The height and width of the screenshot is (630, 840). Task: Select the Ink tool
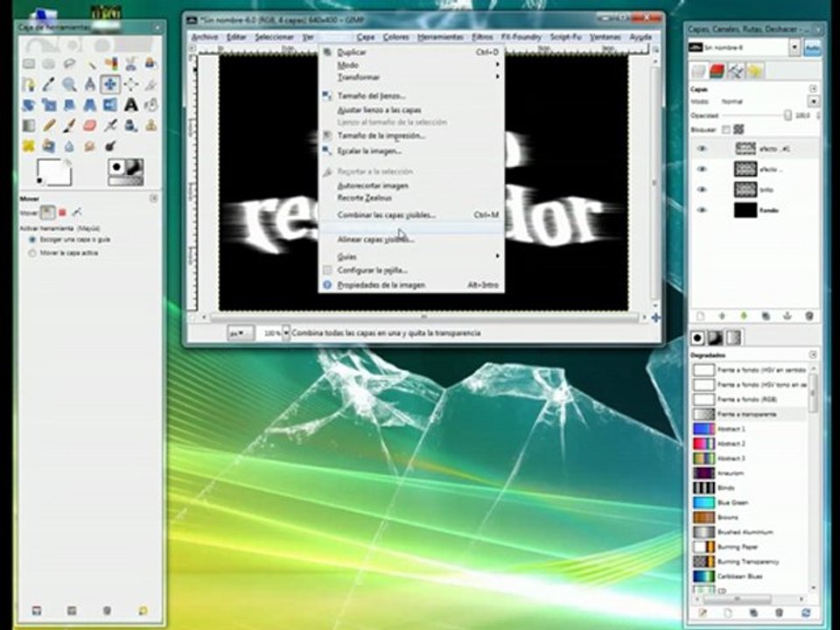130,125
